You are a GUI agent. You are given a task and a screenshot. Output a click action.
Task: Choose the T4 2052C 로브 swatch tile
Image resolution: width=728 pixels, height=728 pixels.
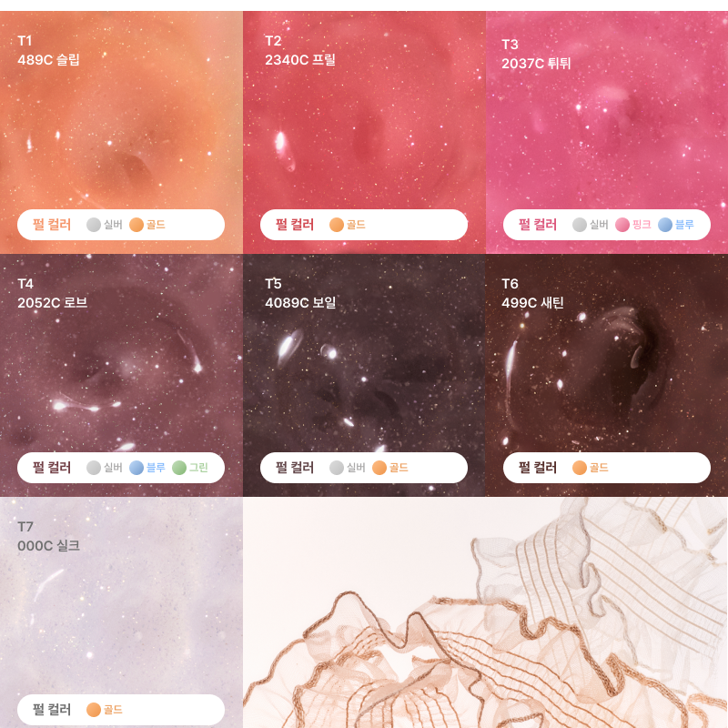click(x=121, y=375)
